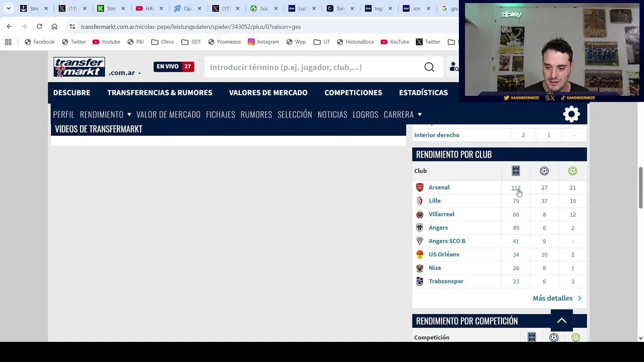This screenshot has width=644, height=362.
Task: Open DESCUBRE main menu
Action: (71, 93)
